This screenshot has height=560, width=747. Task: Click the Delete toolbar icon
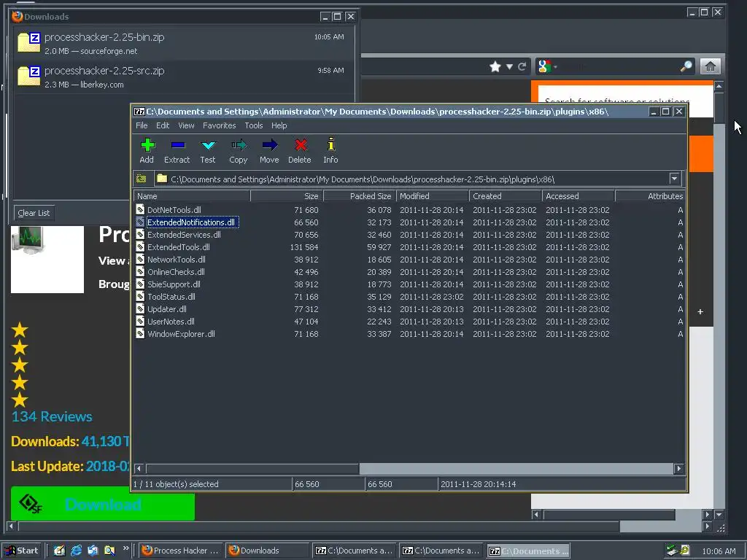pos(300,145)
